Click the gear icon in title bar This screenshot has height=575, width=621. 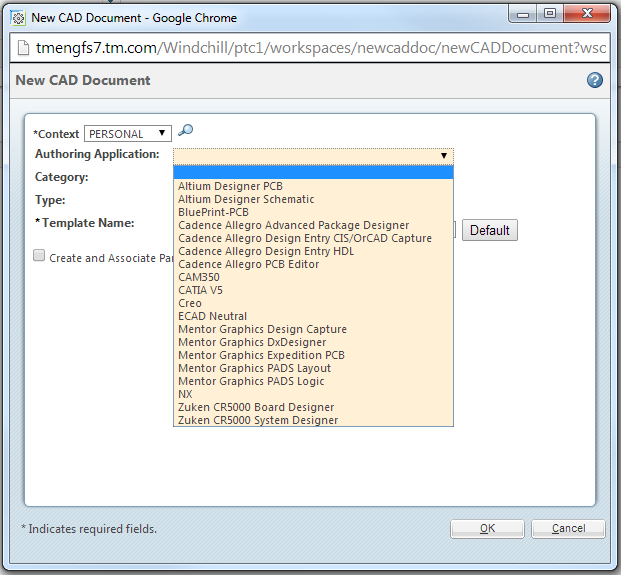(18, 18)
